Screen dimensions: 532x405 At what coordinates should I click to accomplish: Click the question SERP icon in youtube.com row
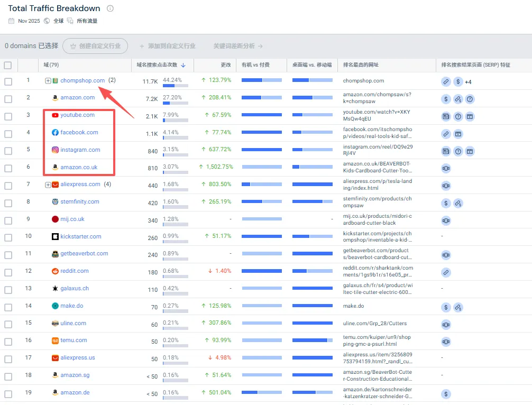458,117
